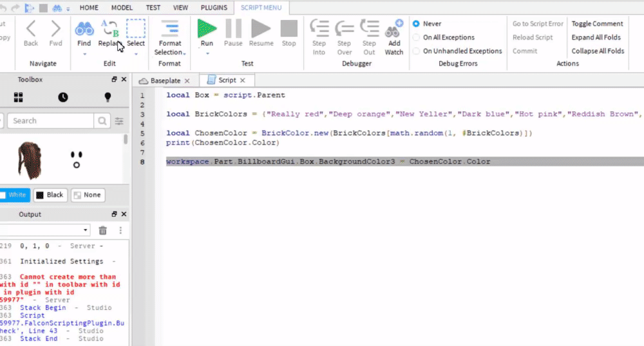The width and height of the screenshot is (644, 346).
Task: Click Reload Script
Action: click(533, 37)
